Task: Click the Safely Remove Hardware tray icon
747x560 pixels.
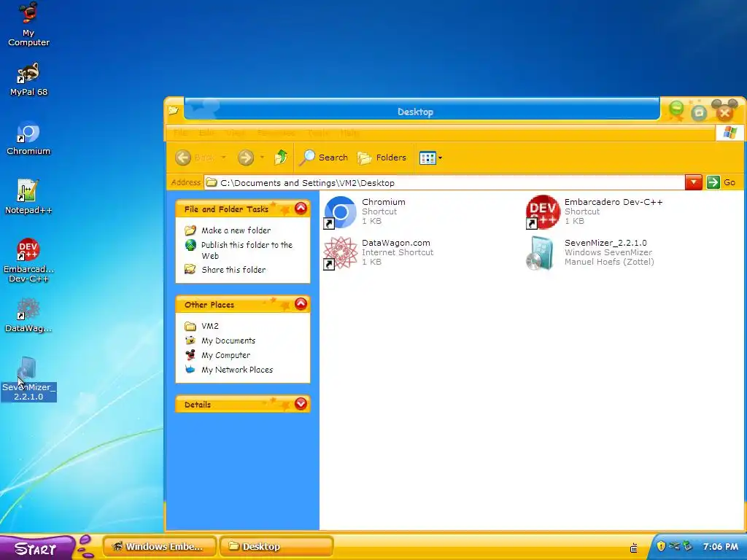Action: tap(687, 545)
